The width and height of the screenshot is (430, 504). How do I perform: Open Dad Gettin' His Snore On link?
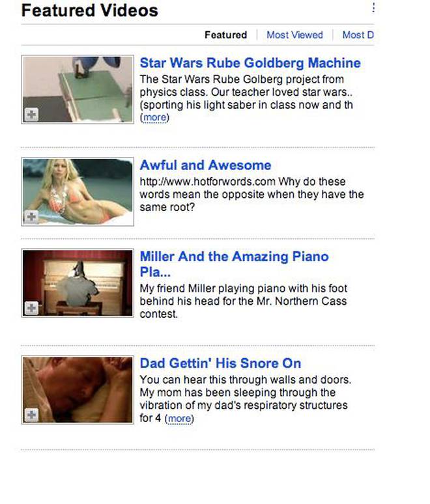220,363
